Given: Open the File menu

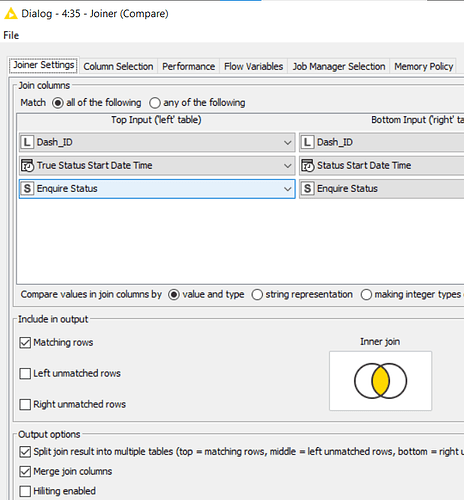Looking at the screenshot, I should coord(11,35).
